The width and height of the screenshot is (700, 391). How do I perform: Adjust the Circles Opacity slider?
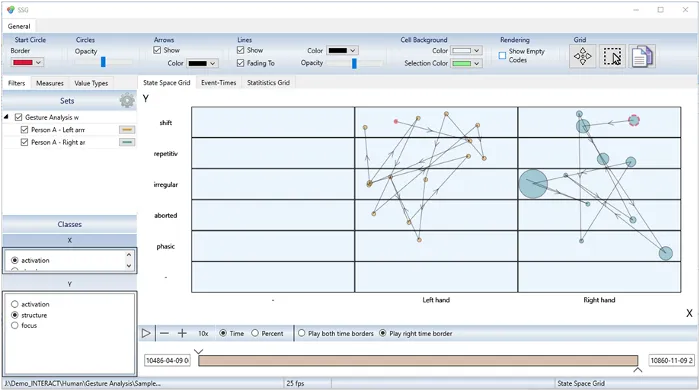click(x=103, y=62)
